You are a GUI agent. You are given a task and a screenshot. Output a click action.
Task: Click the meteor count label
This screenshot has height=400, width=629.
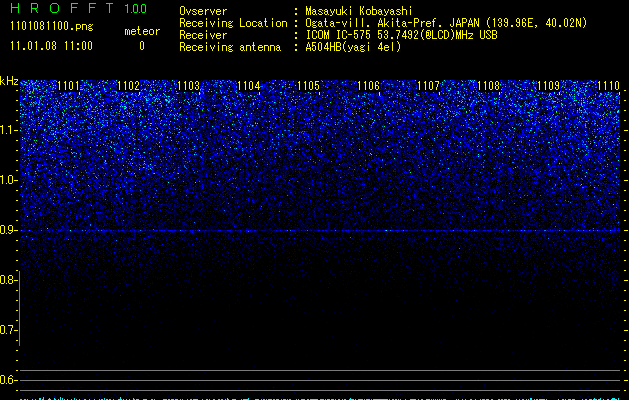point(142,31)
